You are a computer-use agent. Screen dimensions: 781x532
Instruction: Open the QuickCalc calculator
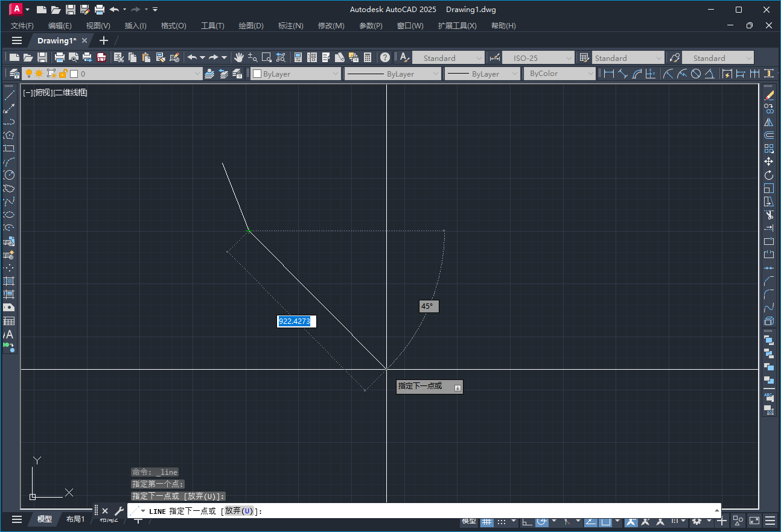pyautogui.click(x=368, y=58)
